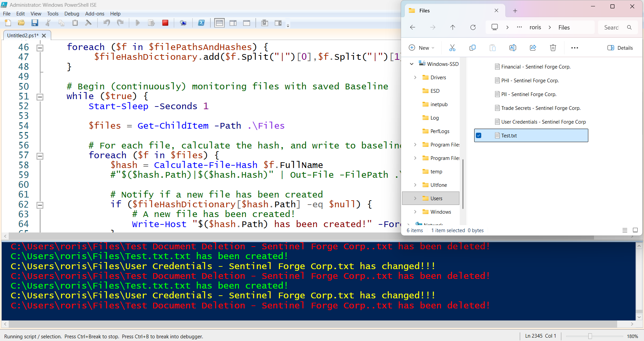
Task: Select the Untitled2.ps1 script tab
Action: pos(22,35)
